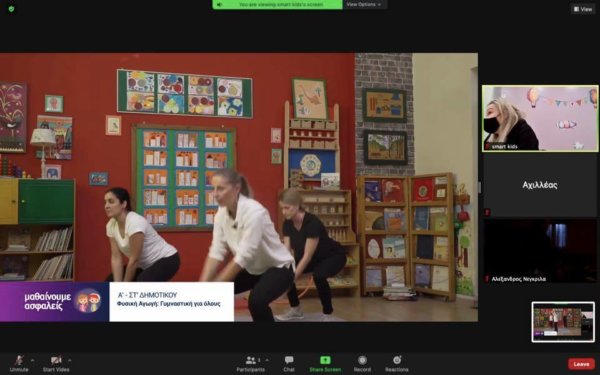600x375 pixels.
Task: Click the Unmute microphone icon
Action: click(19, 360)
